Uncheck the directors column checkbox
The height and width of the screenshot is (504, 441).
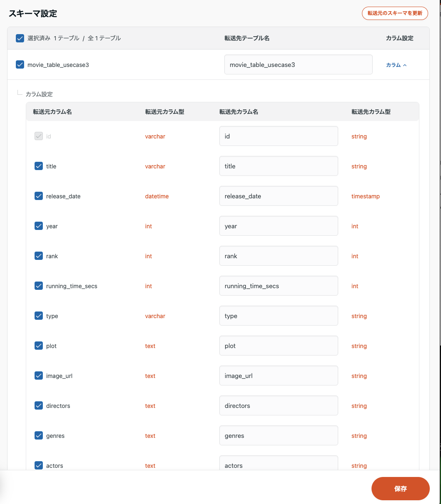click(x=39, y=405)
